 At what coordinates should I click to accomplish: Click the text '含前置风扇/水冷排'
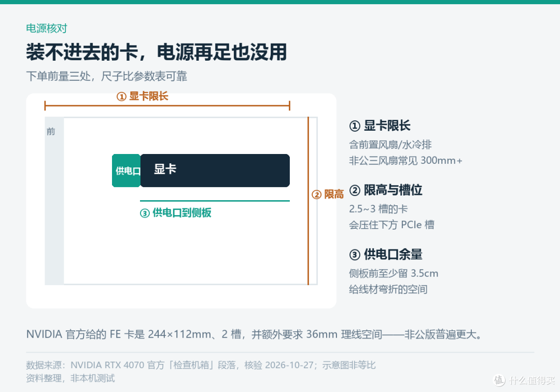coord(390,145)
